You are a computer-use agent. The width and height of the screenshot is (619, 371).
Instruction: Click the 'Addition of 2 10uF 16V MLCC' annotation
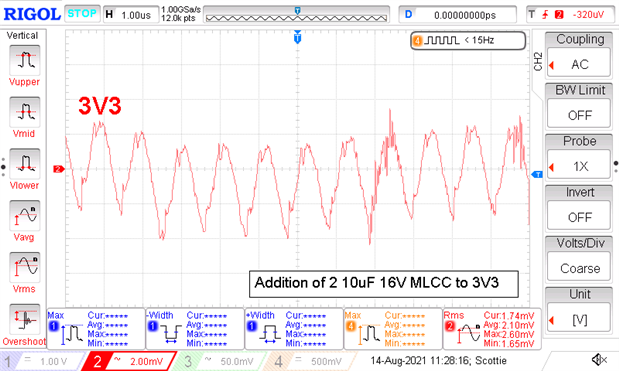click(383, 283)
